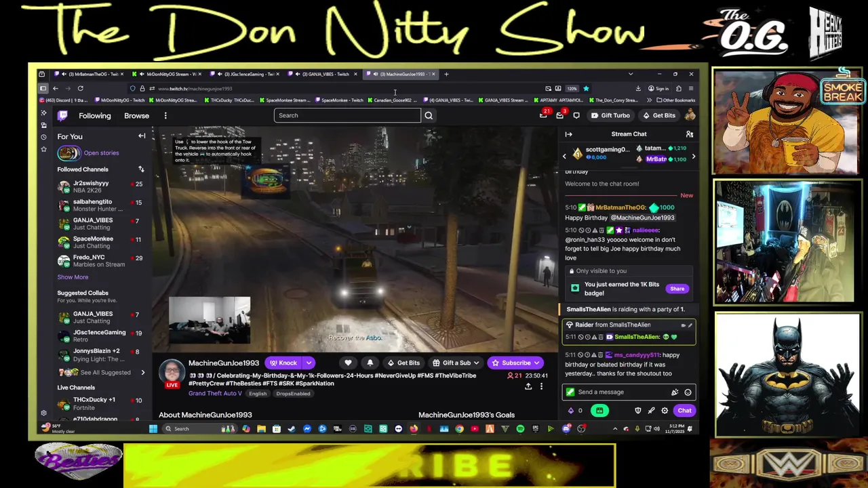Image resolution: width=868 pixels, height=488 pixels.
Task: Click Open stories link
Action: [x=101, y=153]
